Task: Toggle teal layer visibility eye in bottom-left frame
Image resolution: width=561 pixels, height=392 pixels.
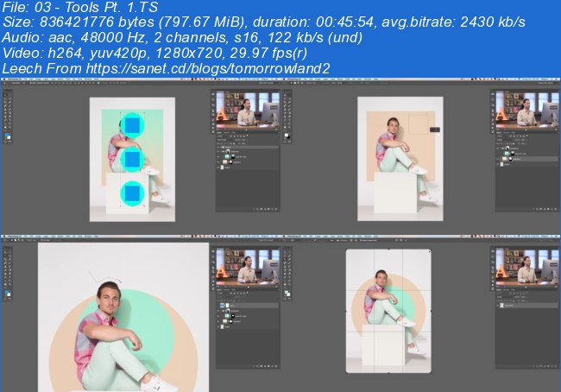Action: pos(218,316)
